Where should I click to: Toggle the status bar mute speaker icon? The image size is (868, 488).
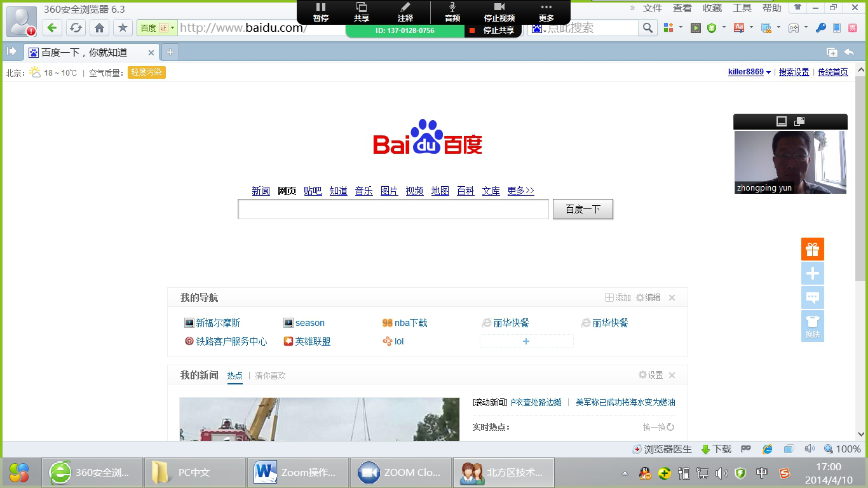[x=810, y=449]
